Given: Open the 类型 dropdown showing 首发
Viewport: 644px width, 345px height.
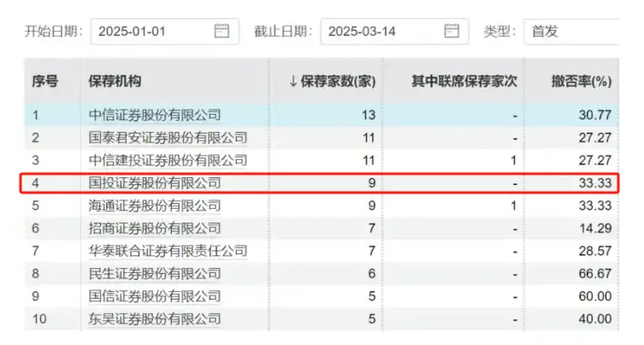Looking at the screenshot, I should pyautogui.click(x=571, y=32).
